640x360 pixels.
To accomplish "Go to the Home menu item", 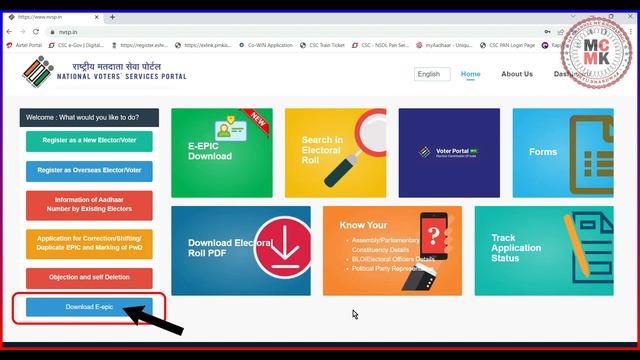I will pos(470,74).
